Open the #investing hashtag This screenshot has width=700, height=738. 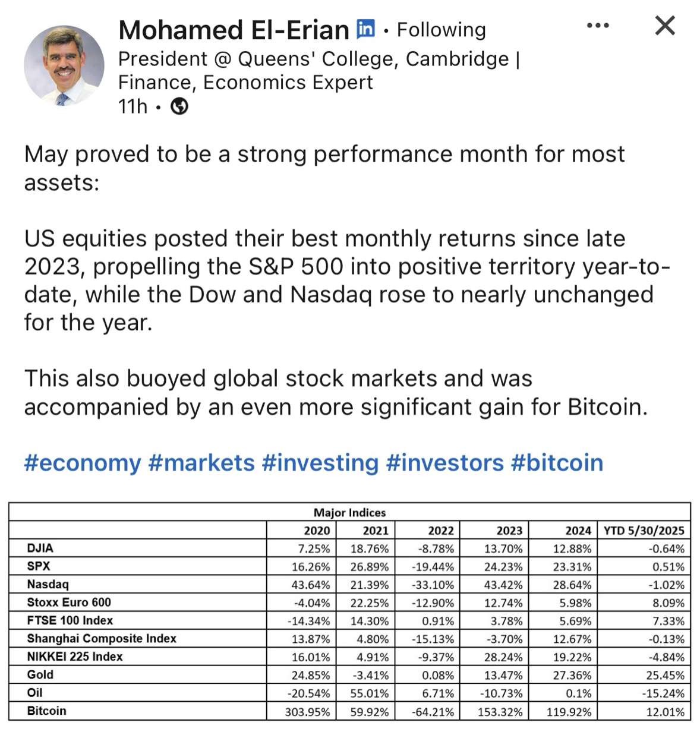point(320,462)
